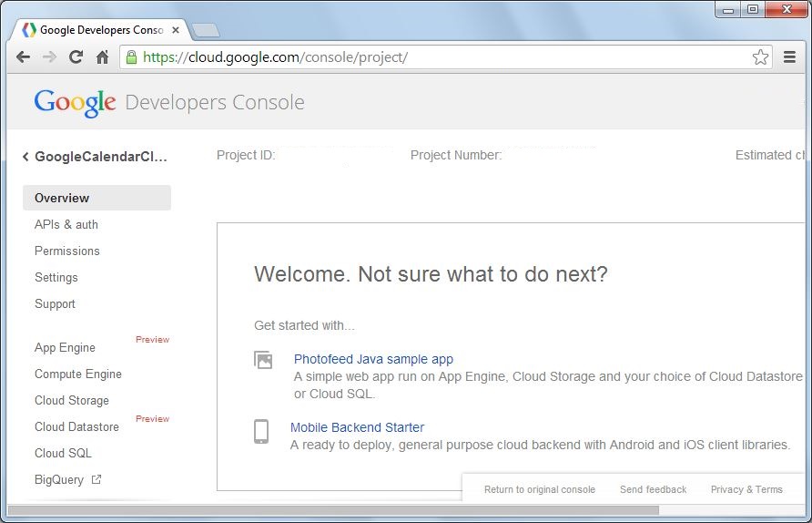Open the Chrome hamburger menu
The width and height of the screenshot is (812, 523).
click(789, 57)
